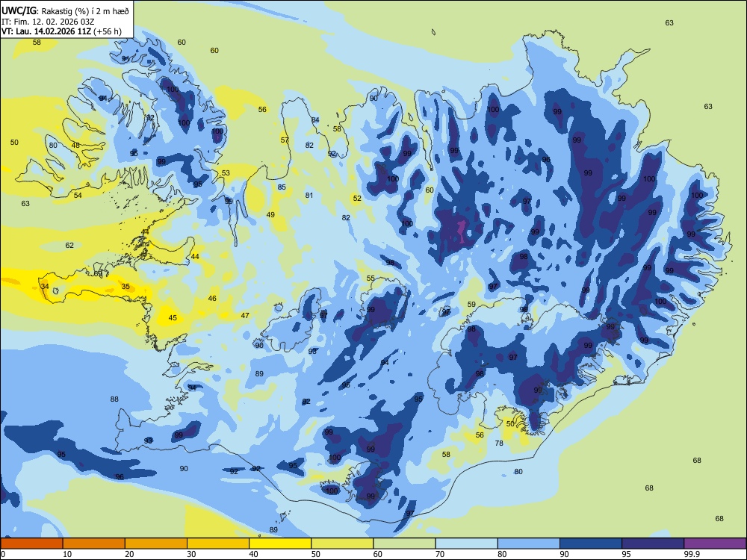Click the '30' legend scale label

coord(191,554)
